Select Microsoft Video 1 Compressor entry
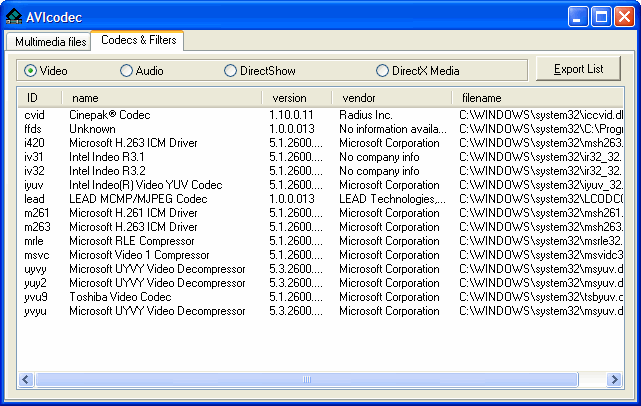The width and height of the screenshot is (641, 406). click(139, 255)
